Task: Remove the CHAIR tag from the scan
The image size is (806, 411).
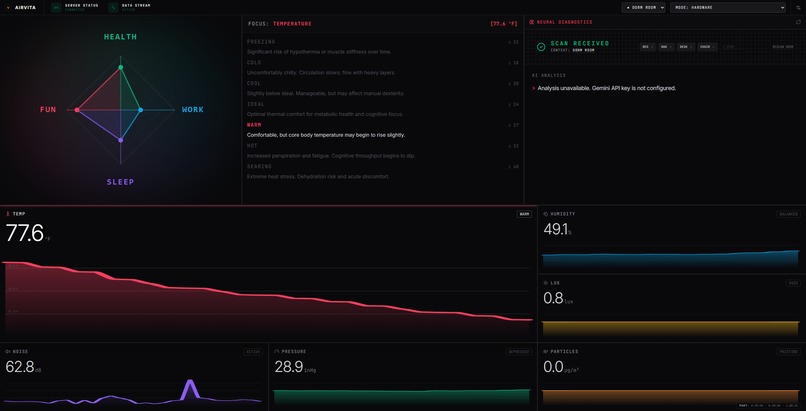Action: [714, 47]
